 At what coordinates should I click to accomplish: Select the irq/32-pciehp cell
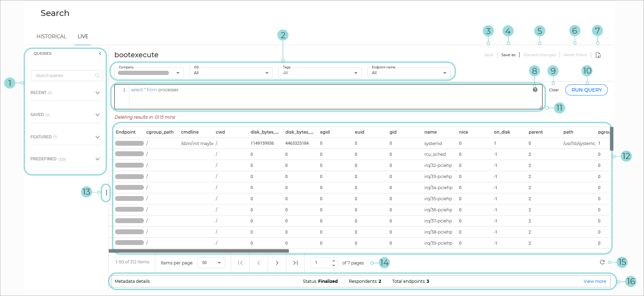point(438,166)
